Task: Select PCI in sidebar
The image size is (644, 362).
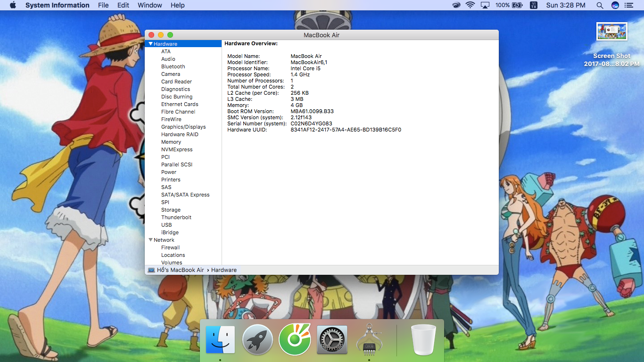Action: tap(165, 157)
